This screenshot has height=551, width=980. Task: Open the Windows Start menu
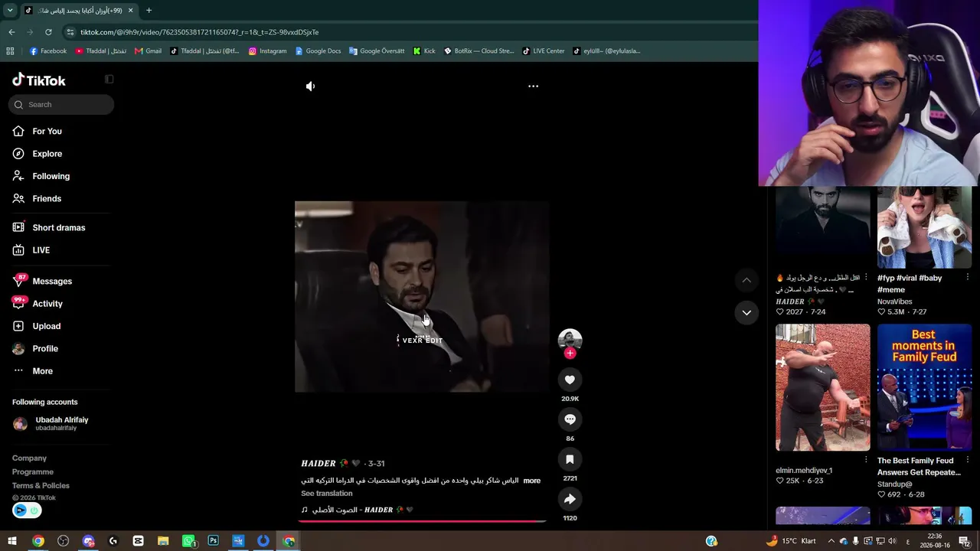point(12,541)
